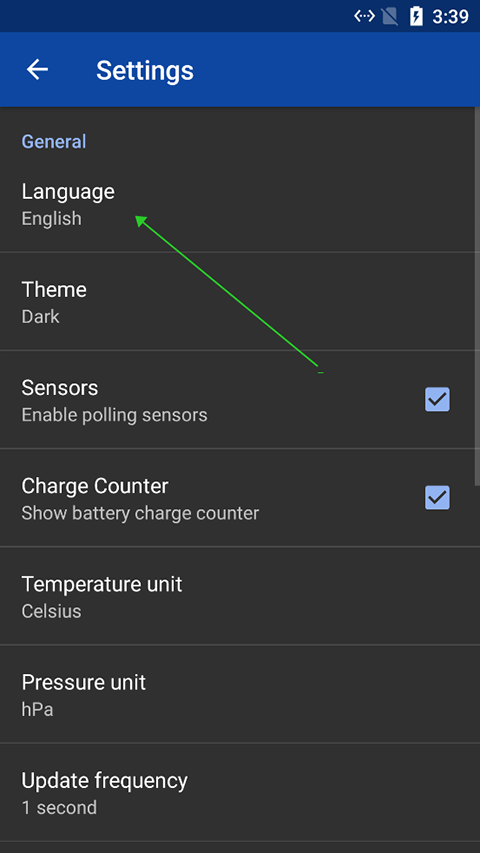Image resolution: width=480 pixels, height=853 pixels.
Task: Tap the 'English' language value
Action: (x=52, y=219)
